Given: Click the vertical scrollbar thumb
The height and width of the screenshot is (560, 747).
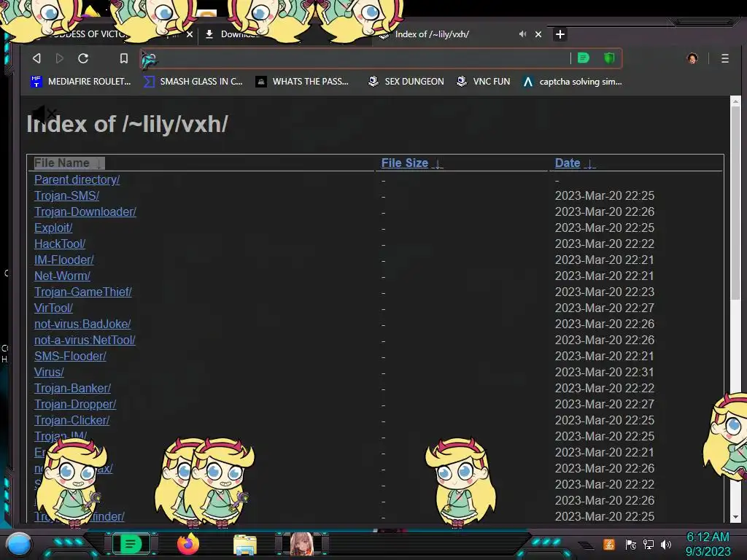Looking at the screenshot, I should tap(735, 203).
